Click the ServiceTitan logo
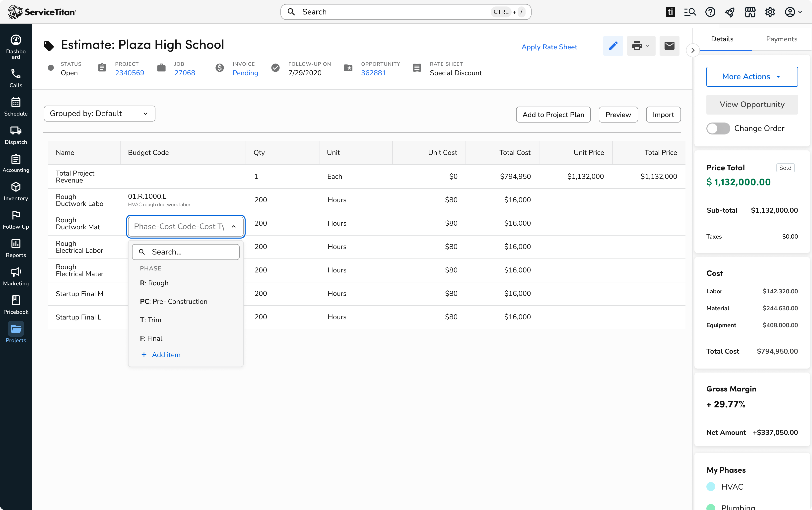 42,12
